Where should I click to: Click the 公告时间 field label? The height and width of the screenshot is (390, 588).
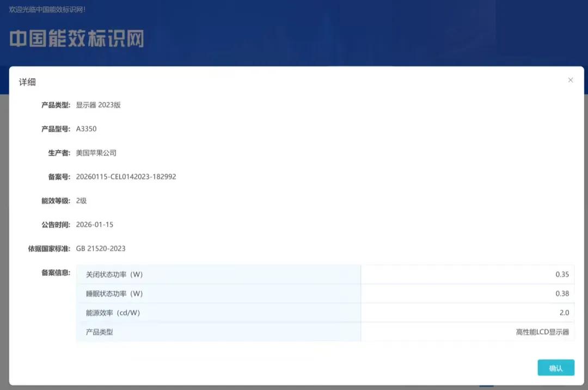pos(56,225)
